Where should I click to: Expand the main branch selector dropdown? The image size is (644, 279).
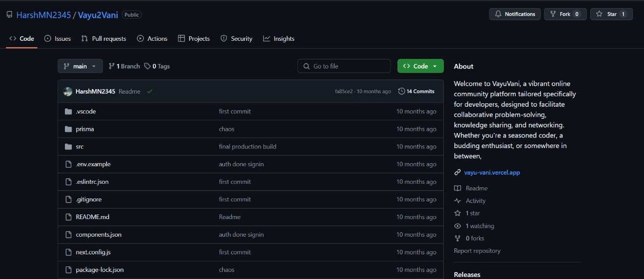[x=80, y=66]
